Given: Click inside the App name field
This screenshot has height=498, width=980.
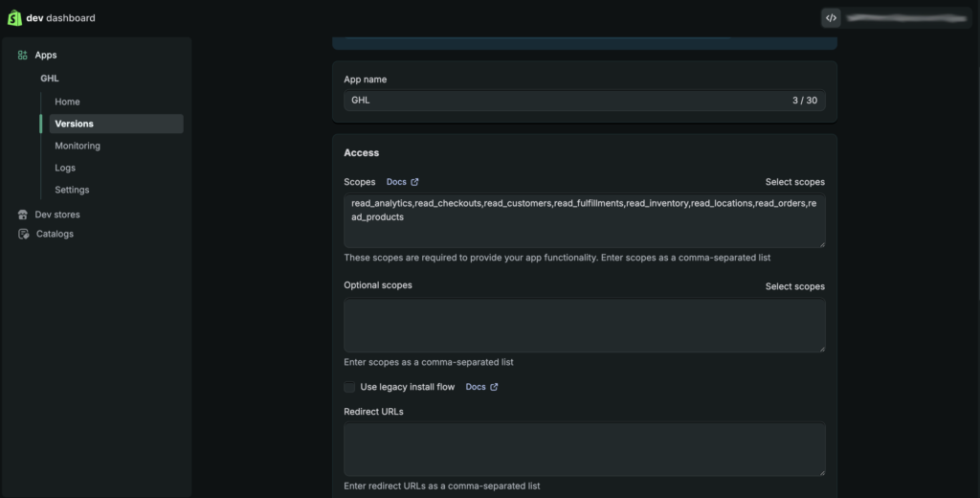Looking at the screenshot, I should coord(565,101).
